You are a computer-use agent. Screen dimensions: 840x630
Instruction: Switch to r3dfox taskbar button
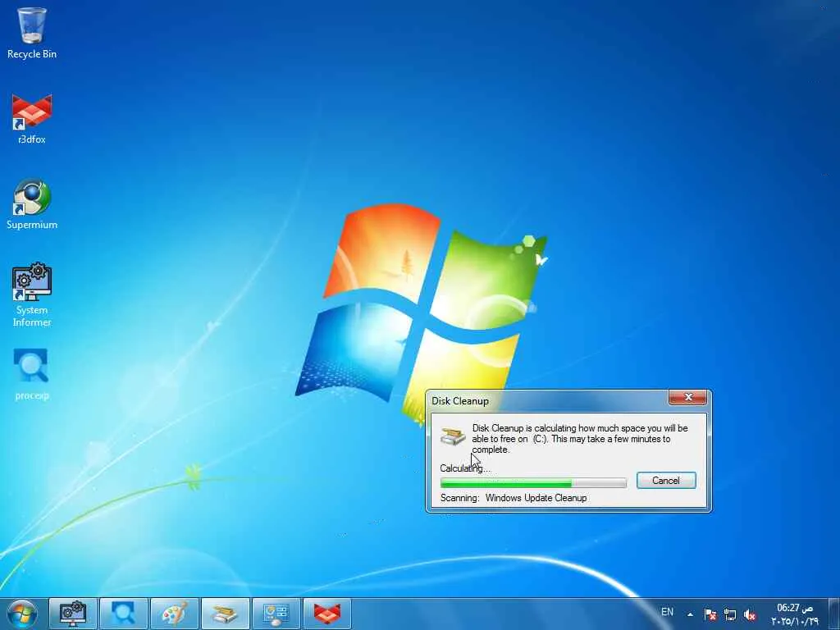327,614
